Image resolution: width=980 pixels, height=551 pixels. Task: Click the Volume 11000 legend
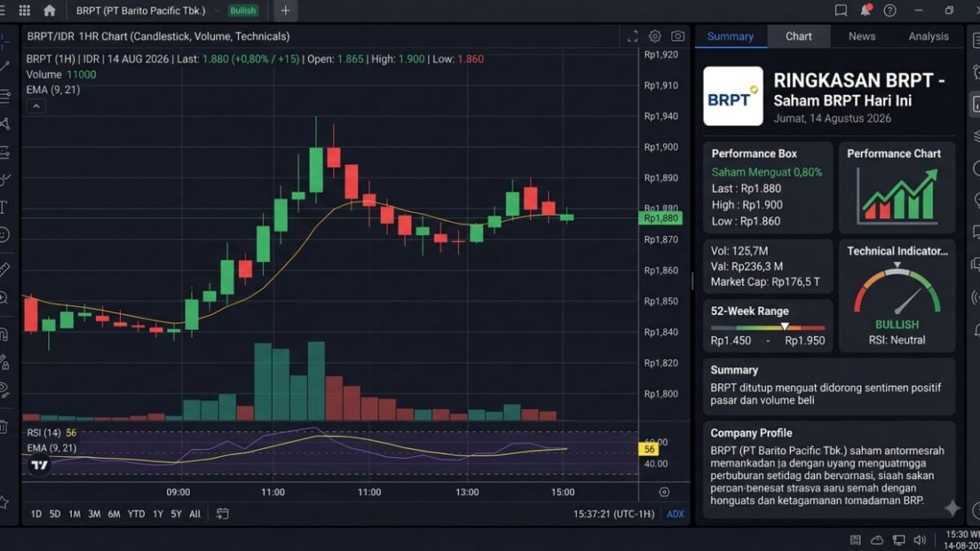(x=61, y=74)
